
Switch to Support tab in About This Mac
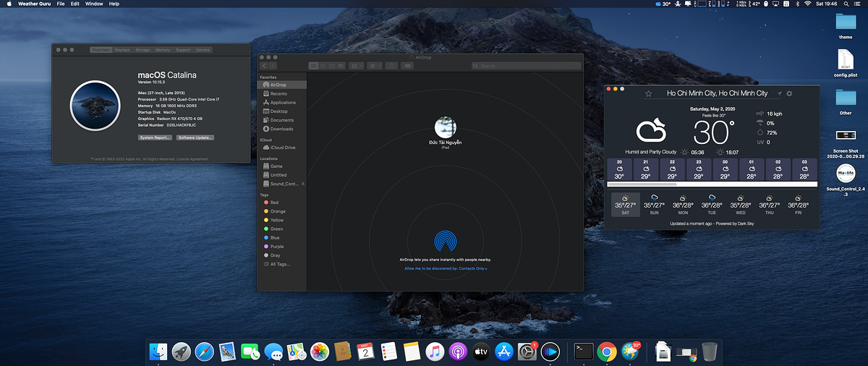point(183,50)
